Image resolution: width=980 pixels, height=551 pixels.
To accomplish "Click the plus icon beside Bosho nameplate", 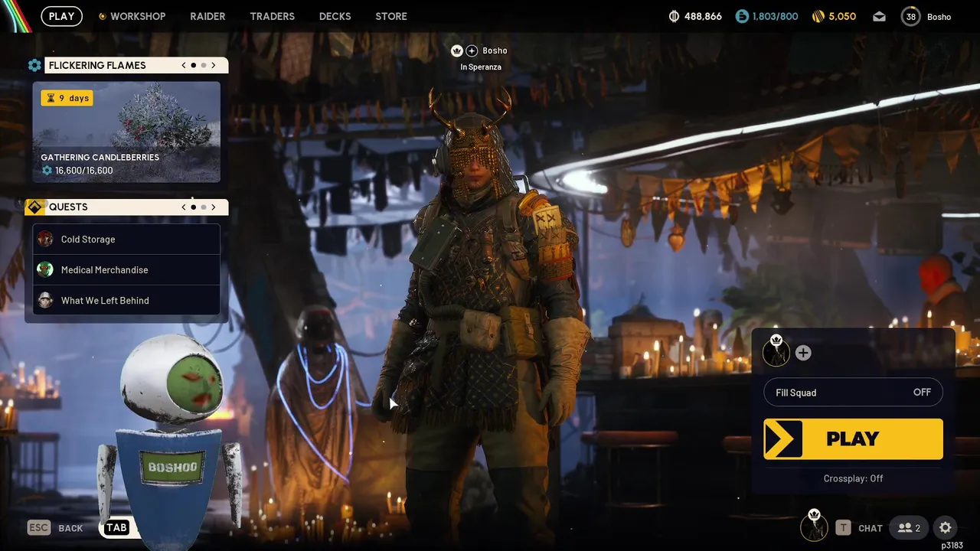I will 472,51.
